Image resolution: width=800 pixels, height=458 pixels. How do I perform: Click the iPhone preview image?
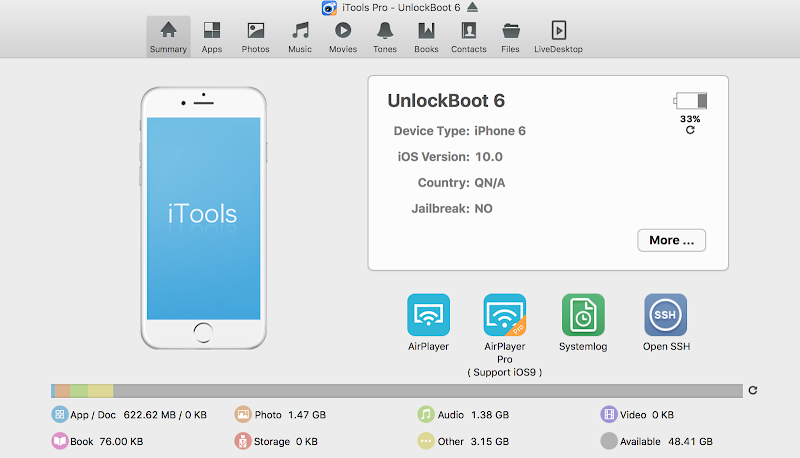tap(204, 218)
